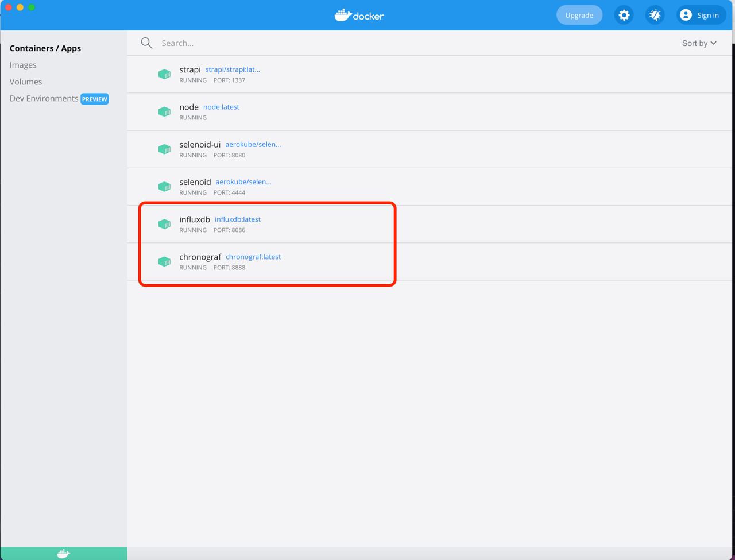The width and height of the screenshot is (735, 560).
Task: Click the node container icon
Action: pos(165,111)
